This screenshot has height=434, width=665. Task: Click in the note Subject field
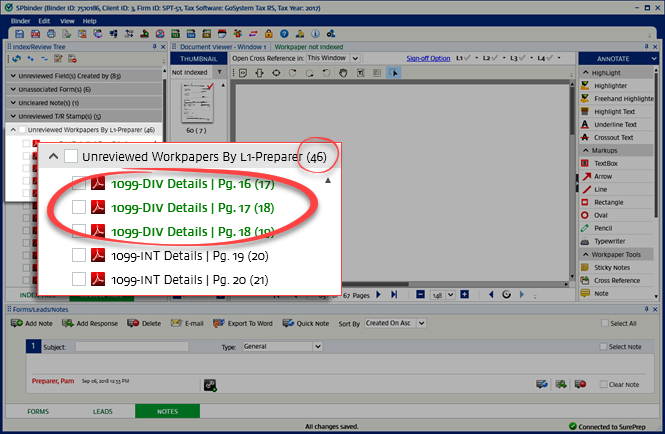[x=132, y=346]
